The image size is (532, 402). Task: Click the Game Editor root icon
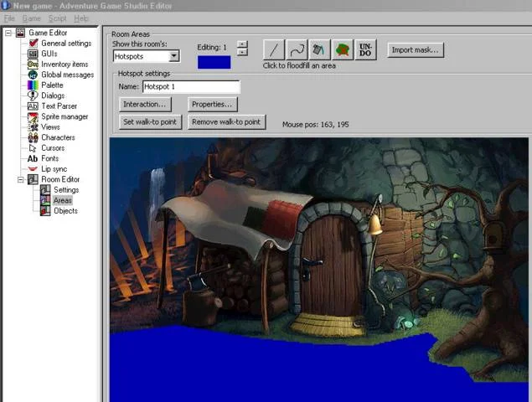point(20,33)
